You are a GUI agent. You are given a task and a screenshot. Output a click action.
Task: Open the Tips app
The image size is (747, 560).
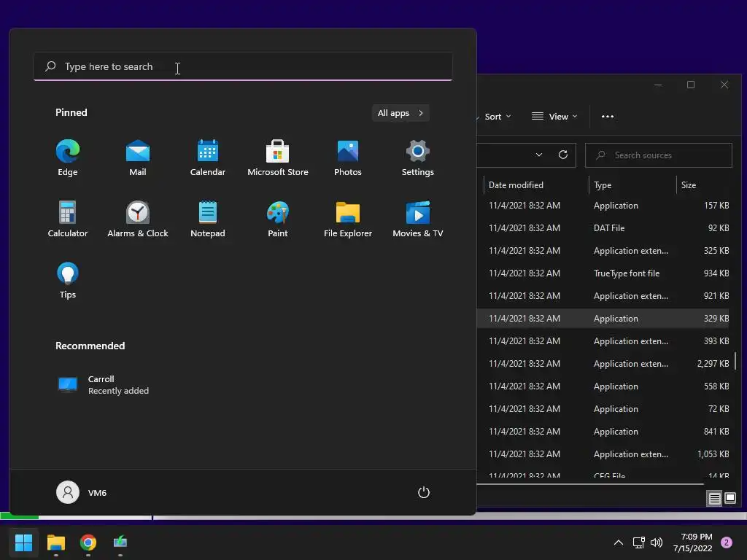(x=68, y=281)
